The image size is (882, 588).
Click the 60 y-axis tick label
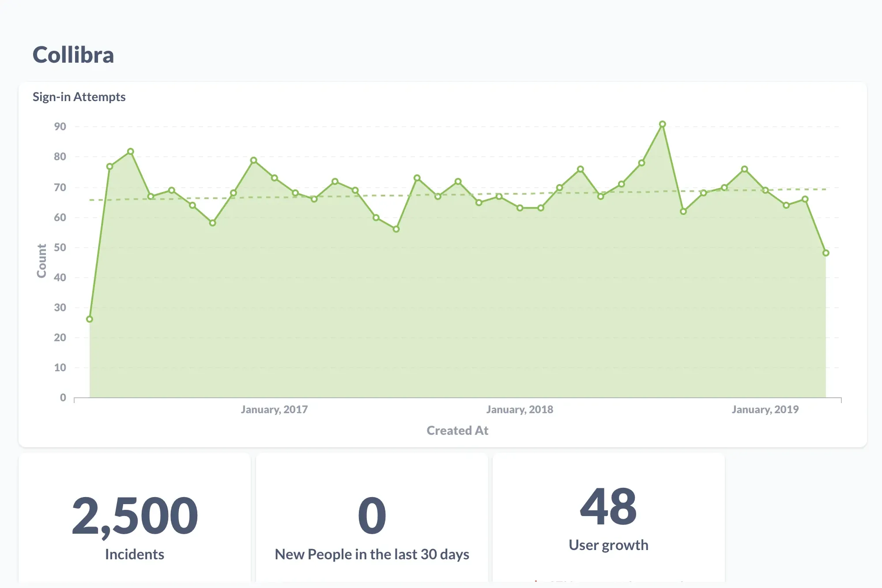tap(60, 218)
